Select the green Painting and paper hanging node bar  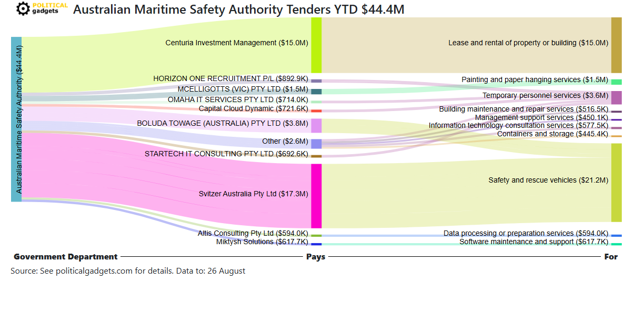616,82
